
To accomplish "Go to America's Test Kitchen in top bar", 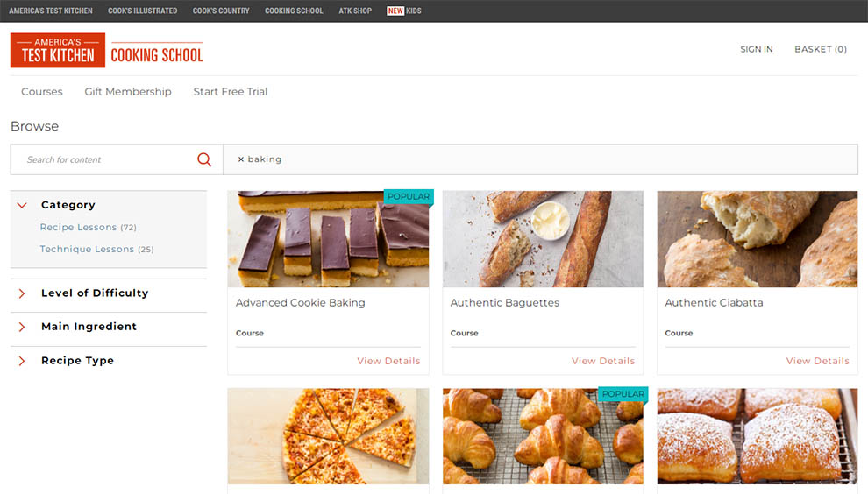I will pyautogui.click(x=50, y=11).
